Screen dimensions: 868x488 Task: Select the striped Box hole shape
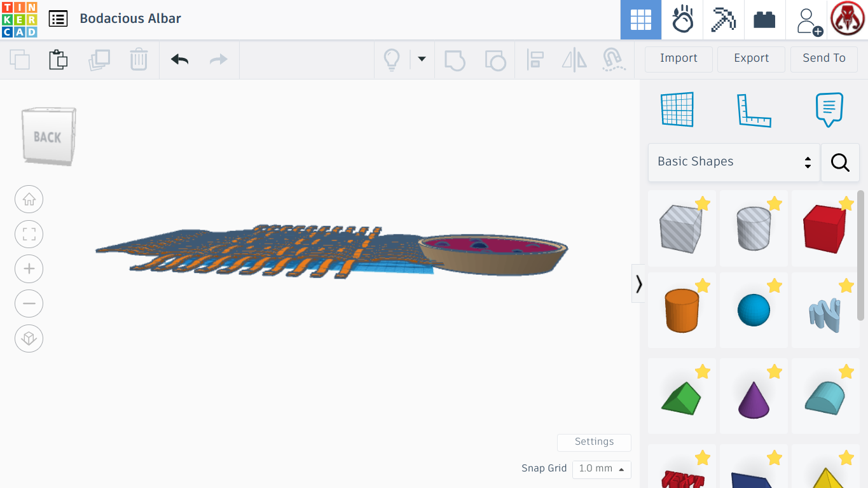(682, 228)
